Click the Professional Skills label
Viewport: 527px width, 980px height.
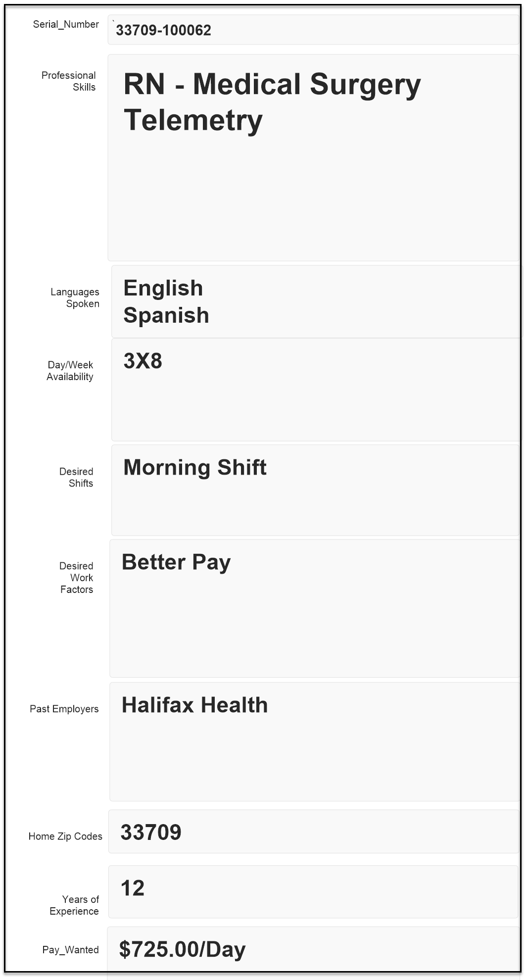69,81
